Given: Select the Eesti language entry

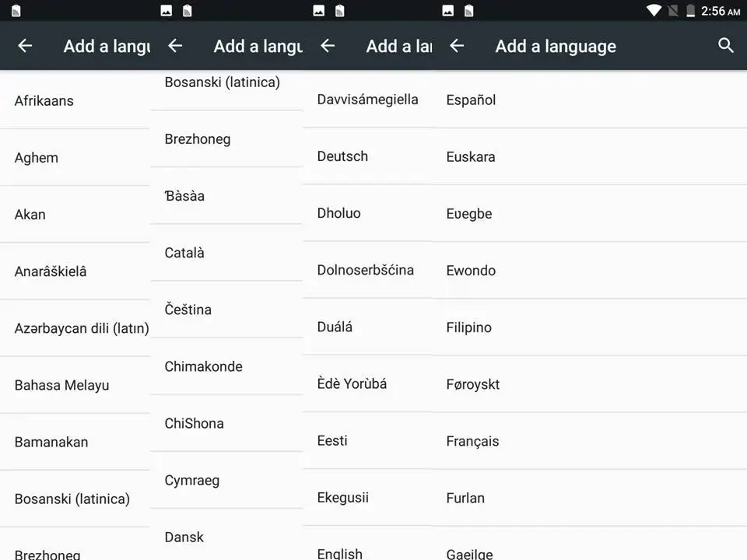Looking at the screenshot, I should tap(332, 440).
